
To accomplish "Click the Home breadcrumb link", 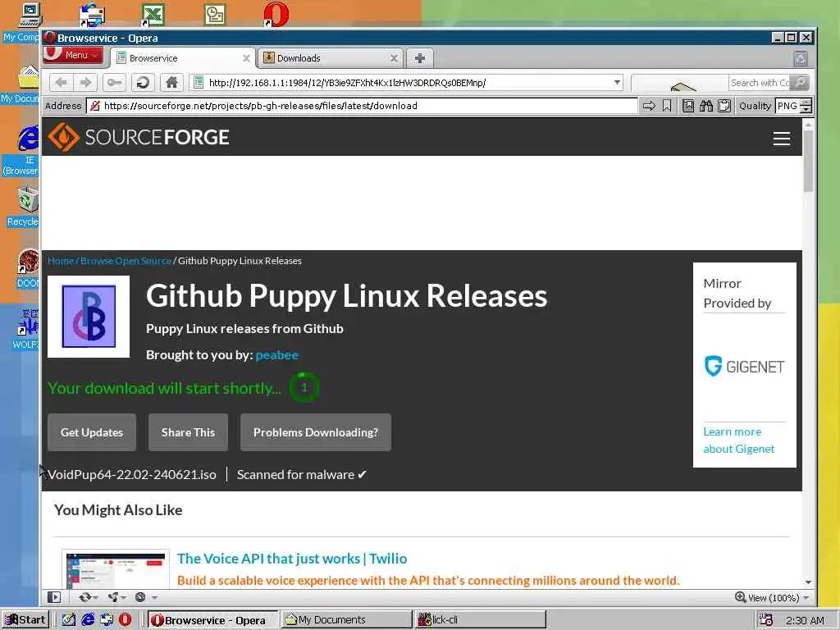I will 61,261.
